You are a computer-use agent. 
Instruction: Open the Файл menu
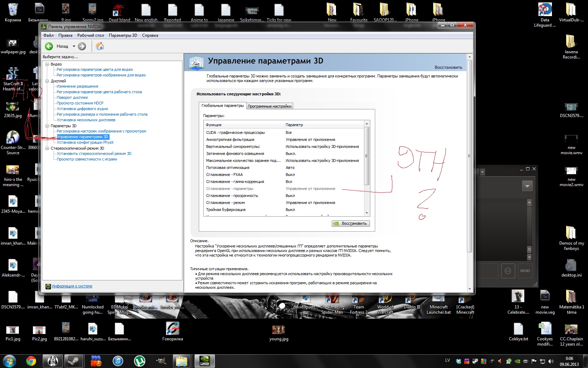point(48,35)
